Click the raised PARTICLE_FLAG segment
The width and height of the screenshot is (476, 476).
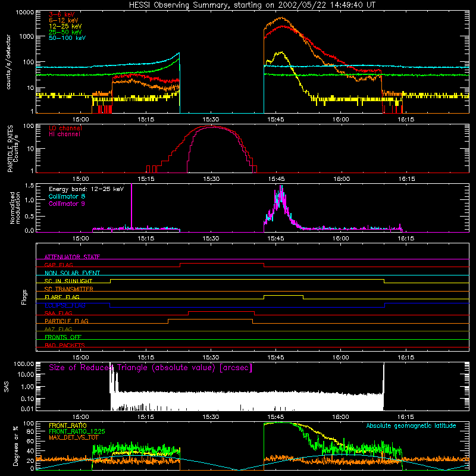click(x=210, y=320)
